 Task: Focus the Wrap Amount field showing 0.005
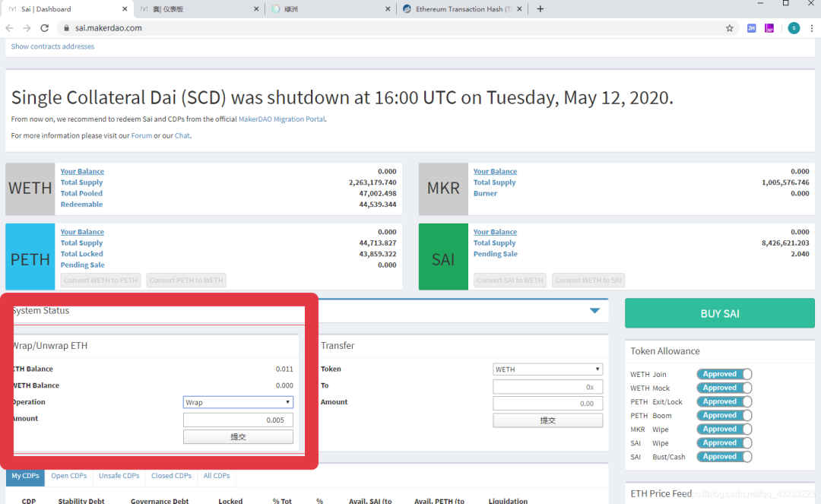[x=238, y=420]
